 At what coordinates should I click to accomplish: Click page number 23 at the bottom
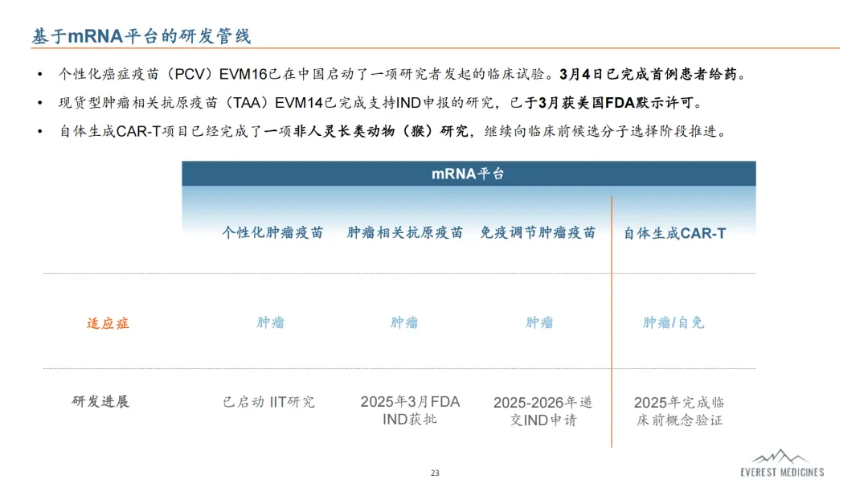pyautogui.click(x=435, y=473)
